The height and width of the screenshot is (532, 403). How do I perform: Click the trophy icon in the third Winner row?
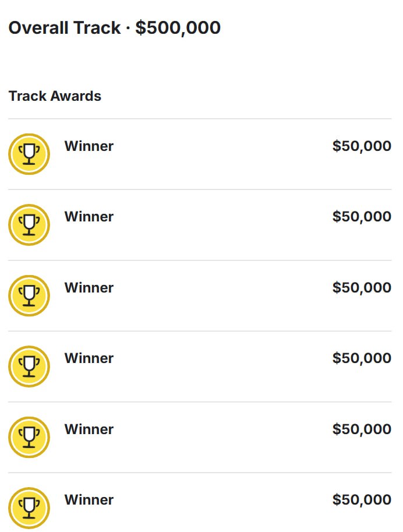click(29, 295)
